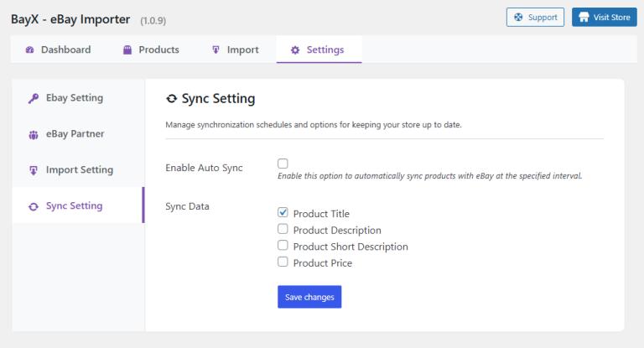This screenshot has width=644, height=348.
Task: Click the Settings gear icon
Action: coord(295,50)
